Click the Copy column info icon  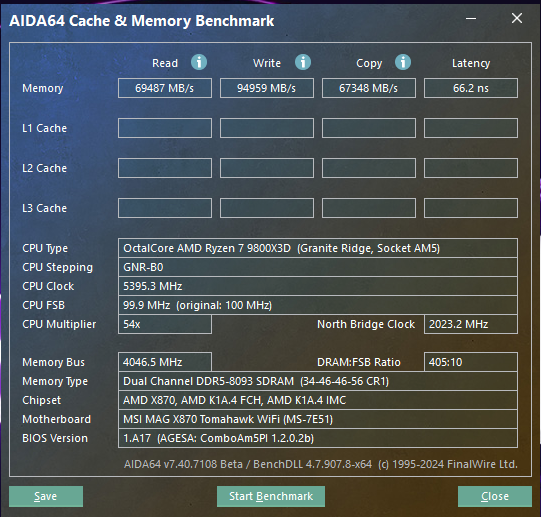pos(403,62)
